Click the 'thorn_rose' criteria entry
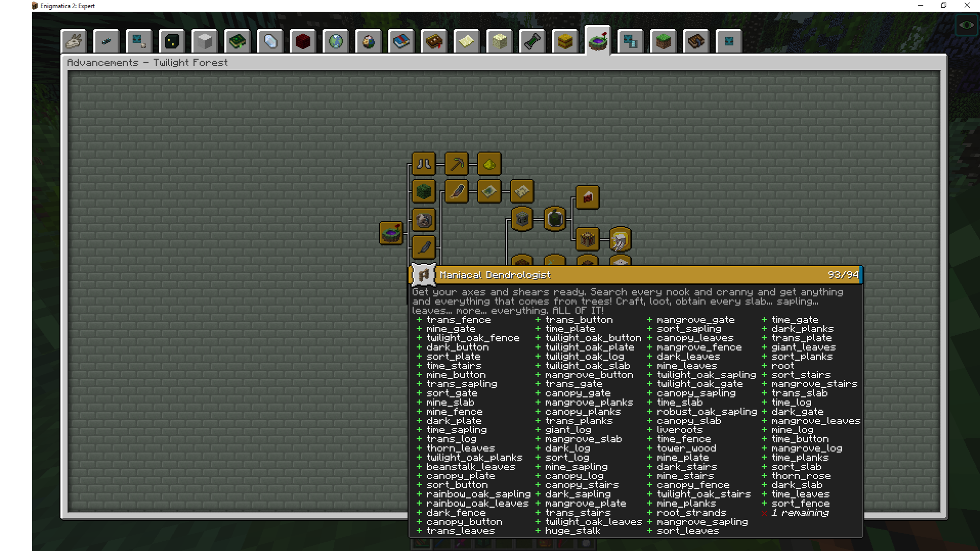Image resolution: width=980 pixels, height=551 pixels. coord(801,476)
